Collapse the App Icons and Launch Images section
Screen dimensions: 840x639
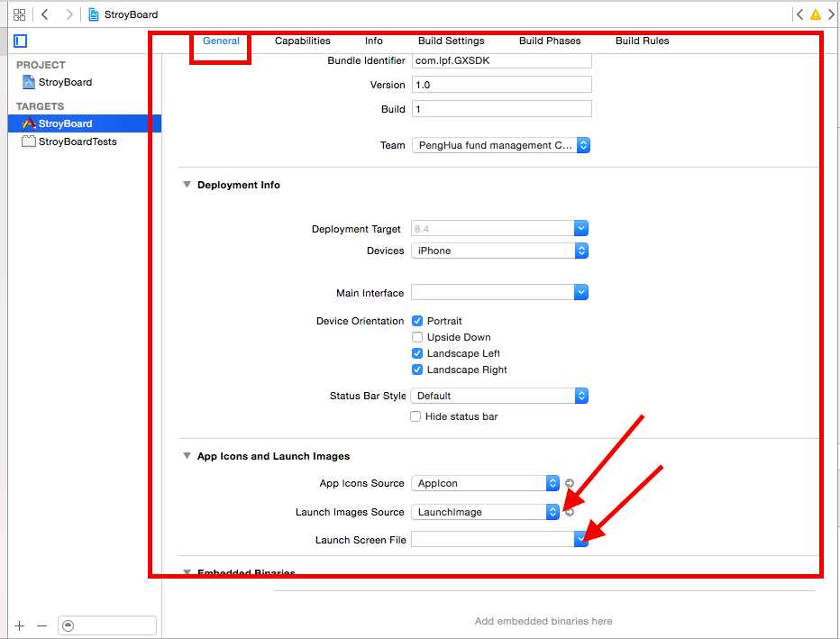pos(187,456)
